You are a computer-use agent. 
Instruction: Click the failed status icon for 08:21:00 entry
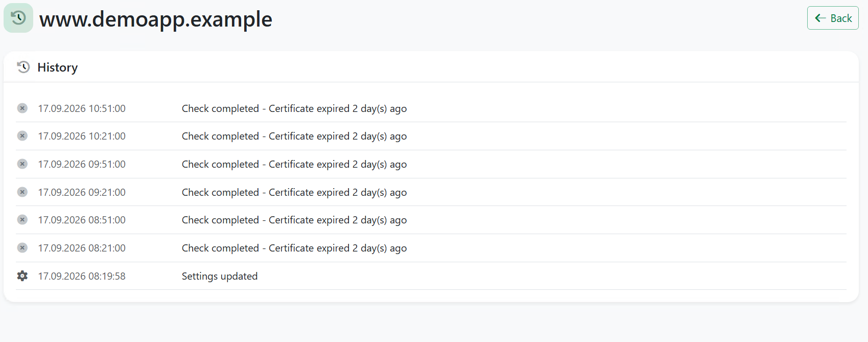coord(22,247)
